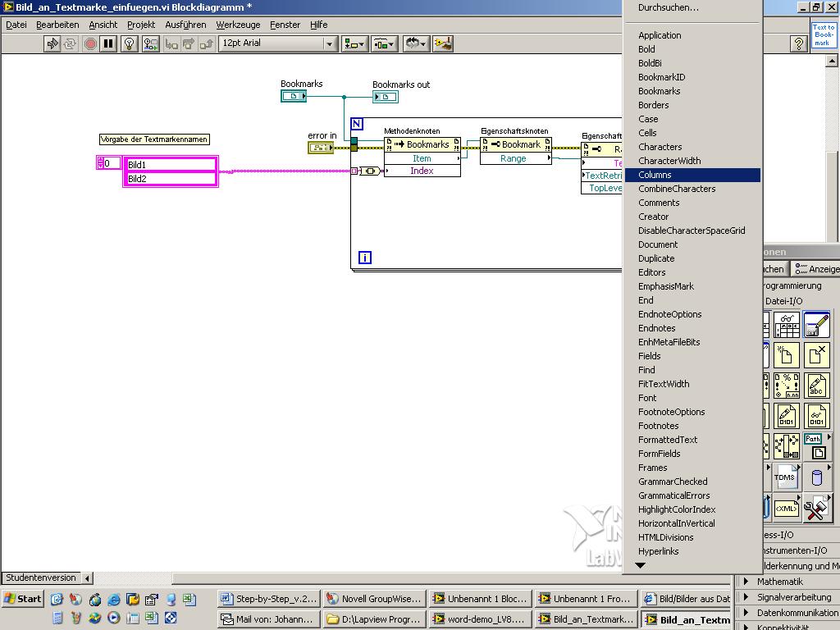Click the Clean Up Diagram icon
Image resolution: width=840 pixels, height=630 pixels.
click(443, 43)
